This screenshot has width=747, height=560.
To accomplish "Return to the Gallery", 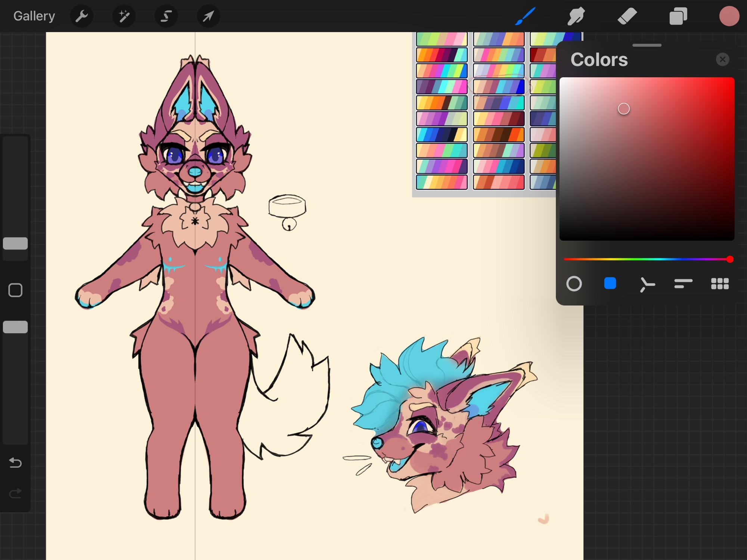I will pyautogui.click(x=34, y=16).
